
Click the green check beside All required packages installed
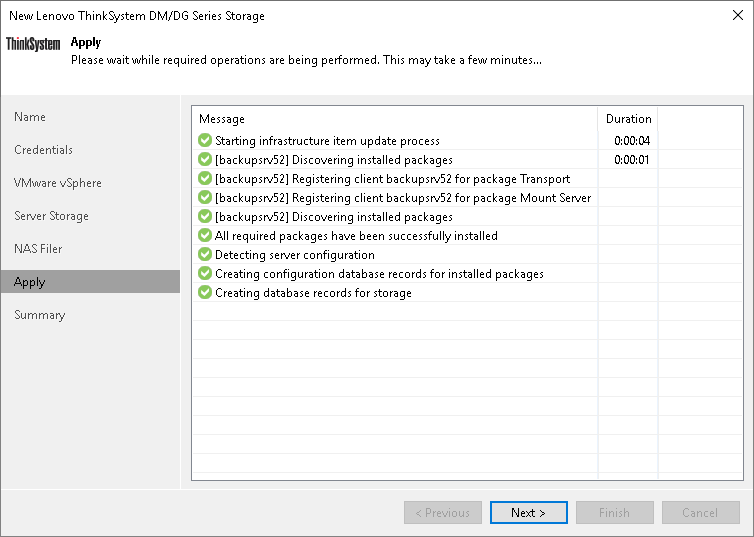click(205, 235)
